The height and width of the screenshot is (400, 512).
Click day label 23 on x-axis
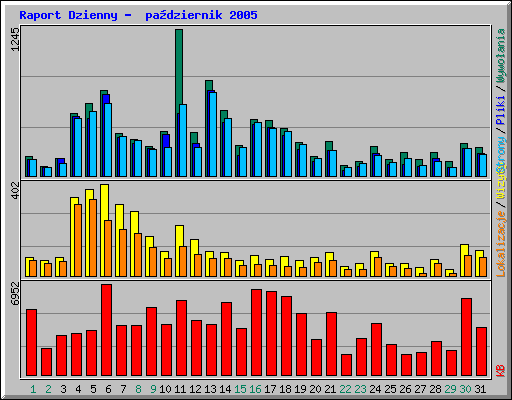click(360, 389)
